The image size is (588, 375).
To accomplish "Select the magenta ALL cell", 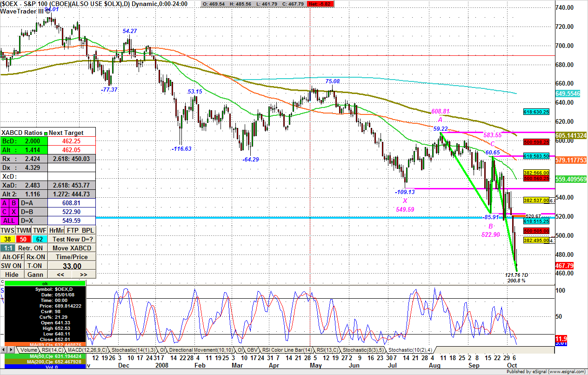I will click(x=9, y=221).
